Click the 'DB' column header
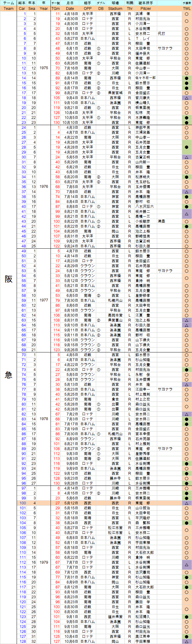 point(101,9)
